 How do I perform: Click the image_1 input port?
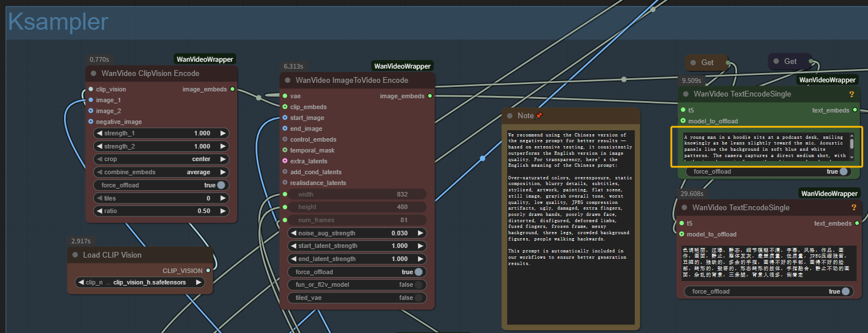[90, 100]
